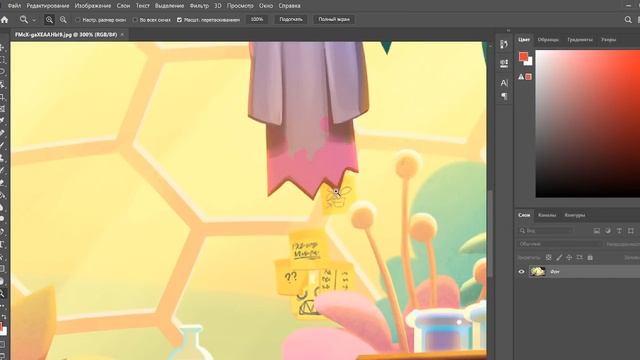The height and width of the screenshot is (360, 640).
Task: Open the Слои menu
Action: (x=123, y=6)
